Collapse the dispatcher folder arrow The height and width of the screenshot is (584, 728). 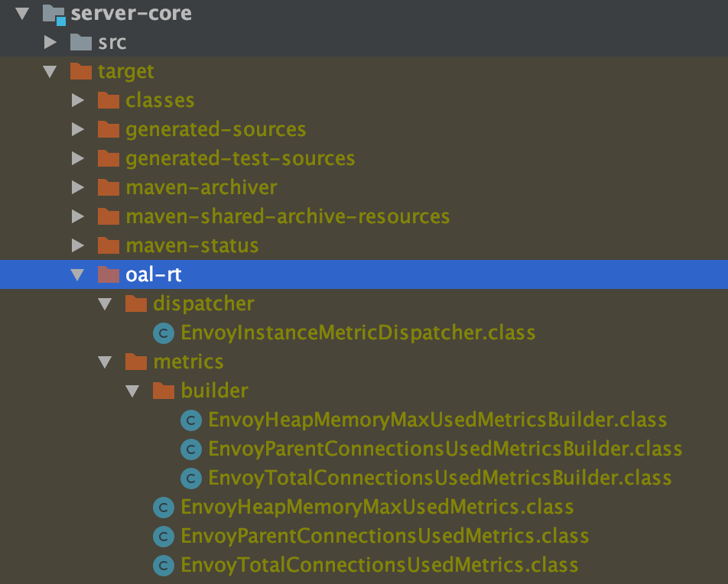[105, 304]
